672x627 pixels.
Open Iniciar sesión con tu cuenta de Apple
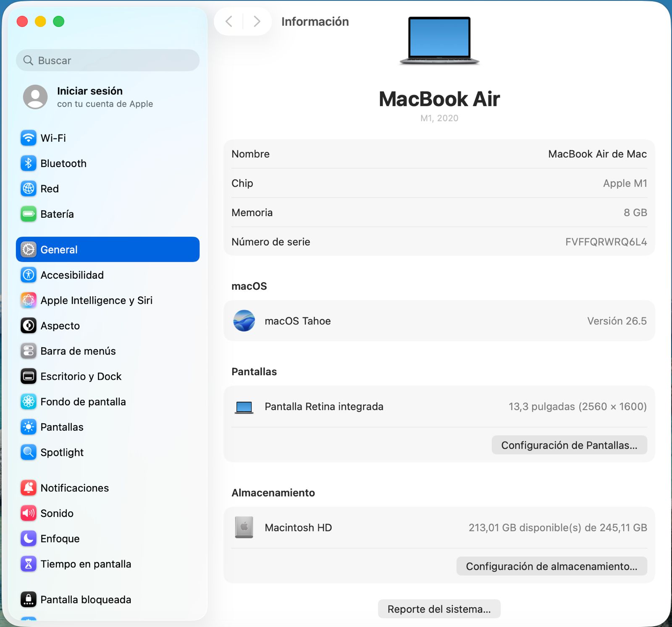point(108,97)
